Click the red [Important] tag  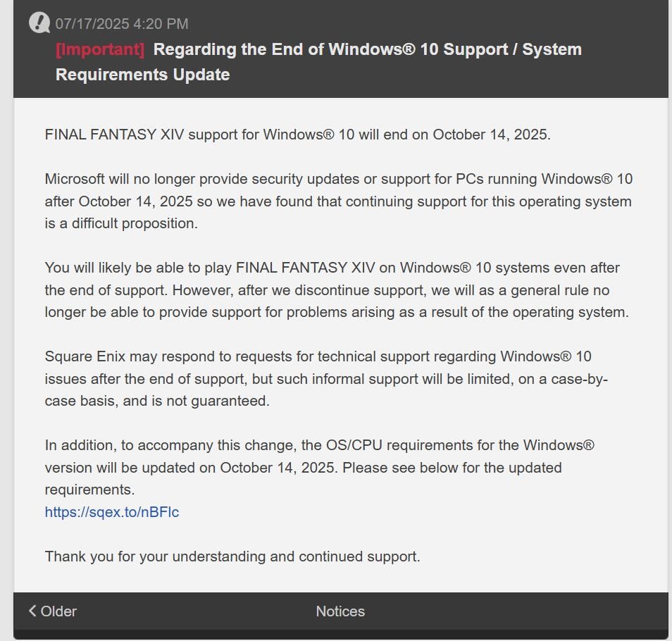100,49
